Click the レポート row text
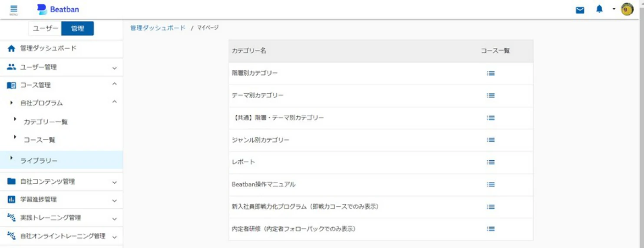 243,162
